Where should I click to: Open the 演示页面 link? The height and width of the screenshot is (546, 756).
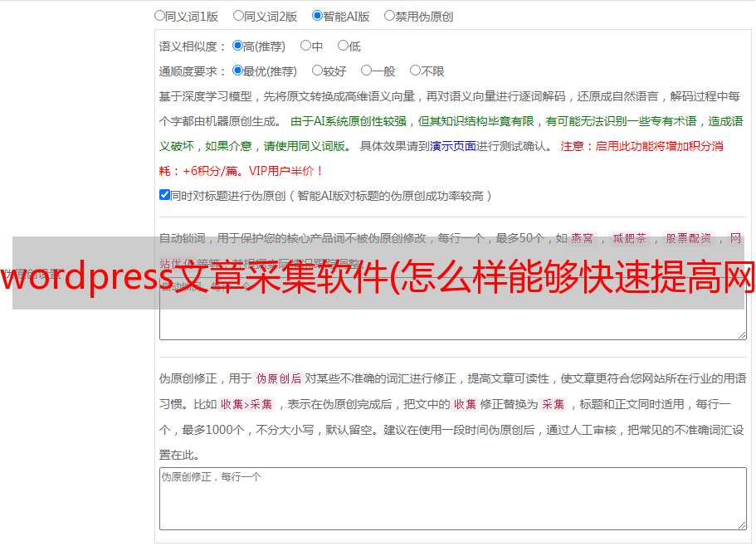coord(453,146)
